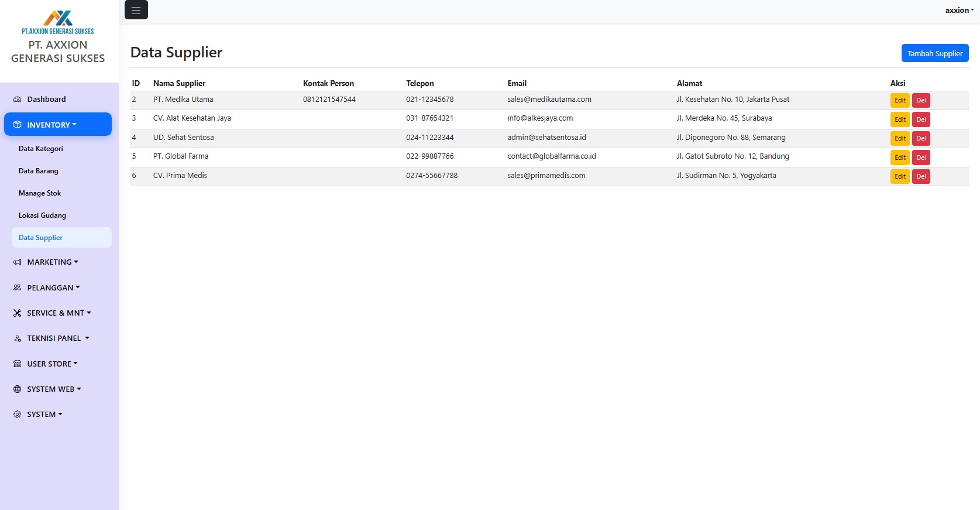
Task: Expand the MARKETING menu
Action: click(x=58, y=262)
